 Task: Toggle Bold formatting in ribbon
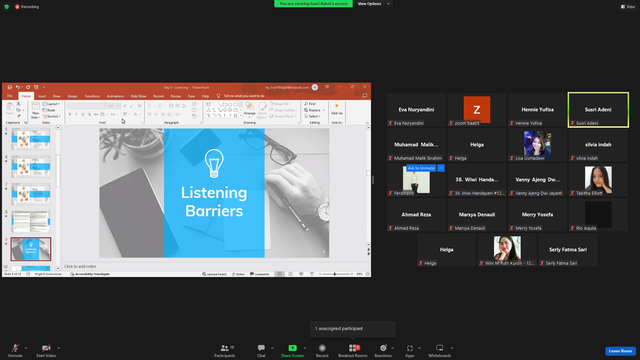70,114
